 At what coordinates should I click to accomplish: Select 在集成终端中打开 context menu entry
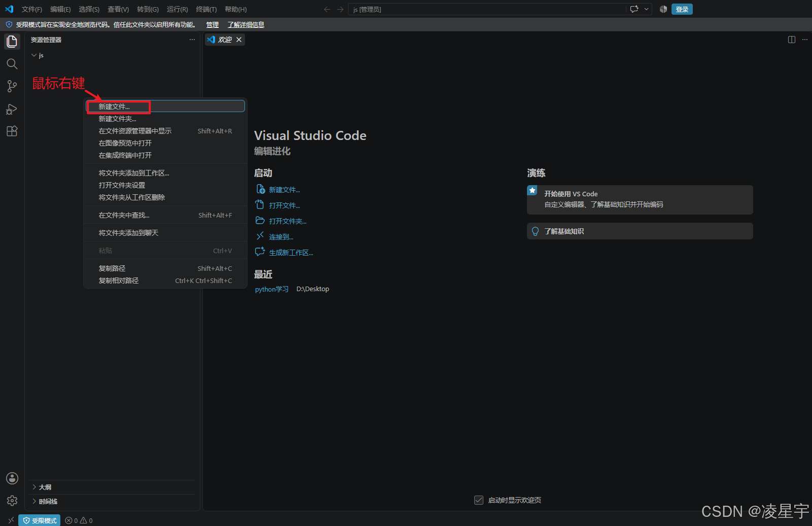point(165,155)
